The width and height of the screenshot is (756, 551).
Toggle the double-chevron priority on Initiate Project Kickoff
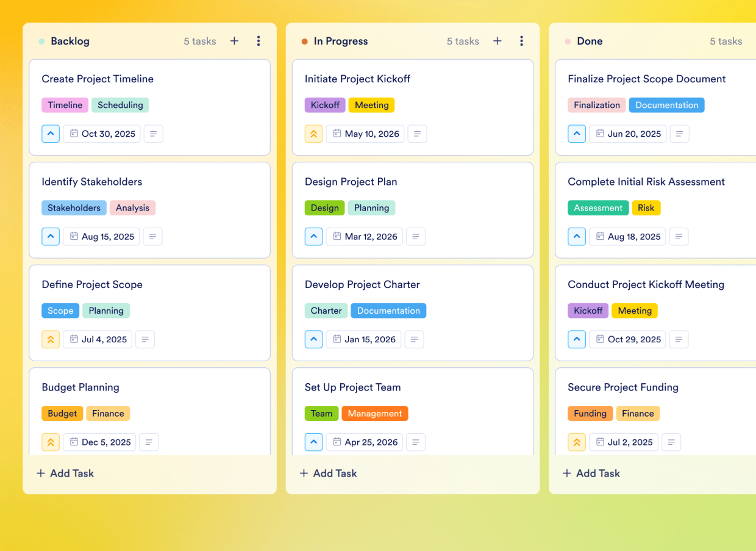click(x=313, y=134)
